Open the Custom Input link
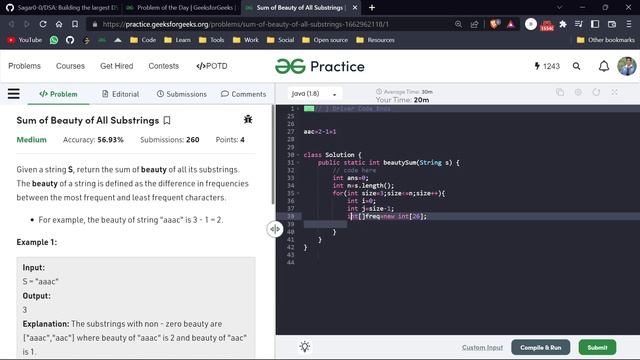Image resolution: width=640 pixels, height=360 pixels. 482,348
